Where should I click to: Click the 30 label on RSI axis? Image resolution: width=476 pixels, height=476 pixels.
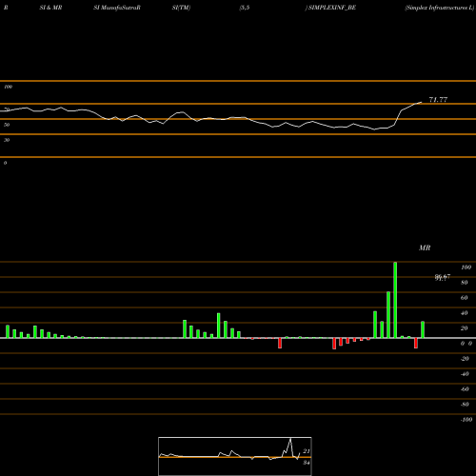7,140
